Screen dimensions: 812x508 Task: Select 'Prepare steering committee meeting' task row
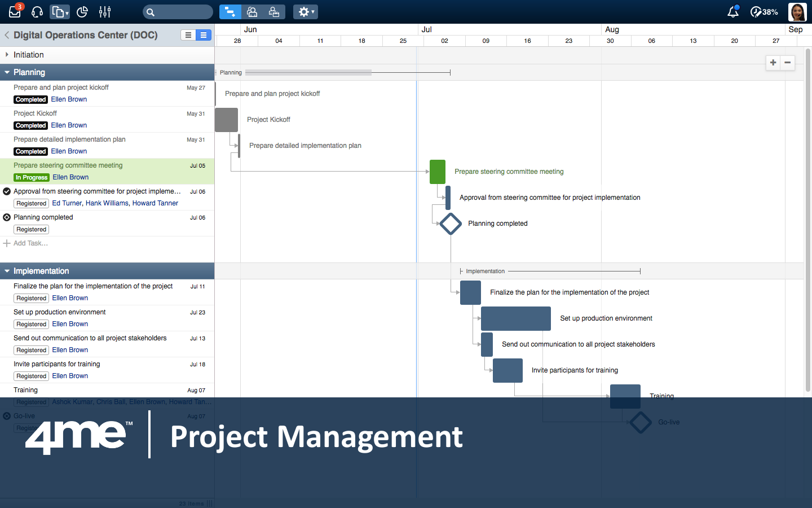(x=107, y=171)
